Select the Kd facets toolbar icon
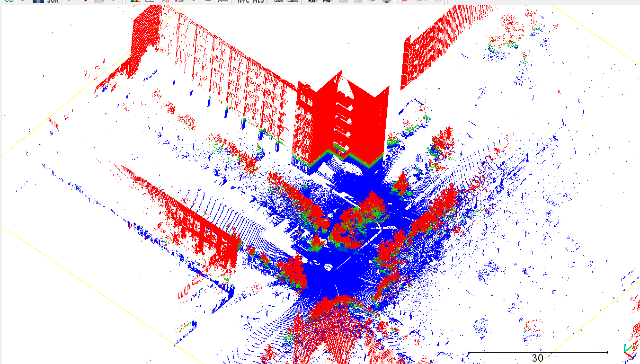The width and height of the screenshot is (640, 364). pos(312,1)
